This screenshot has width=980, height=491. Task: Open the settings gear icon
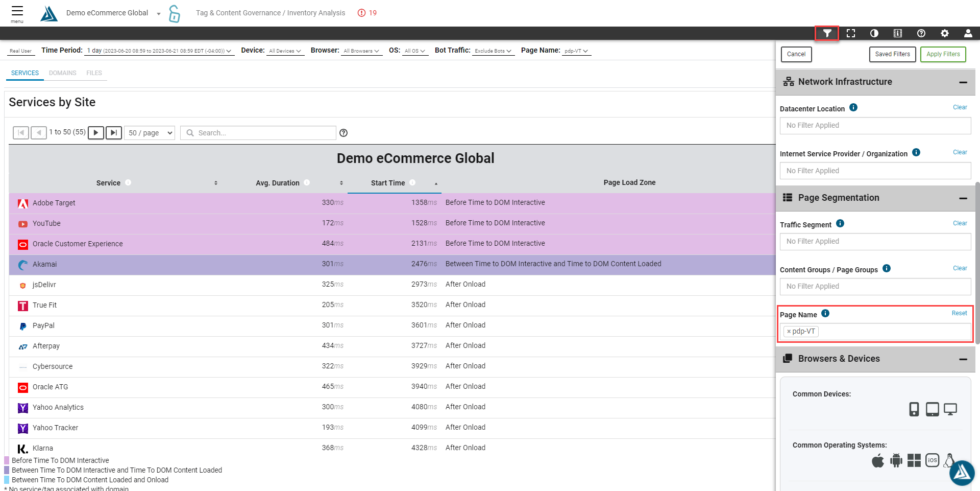(x=945, y=33)
